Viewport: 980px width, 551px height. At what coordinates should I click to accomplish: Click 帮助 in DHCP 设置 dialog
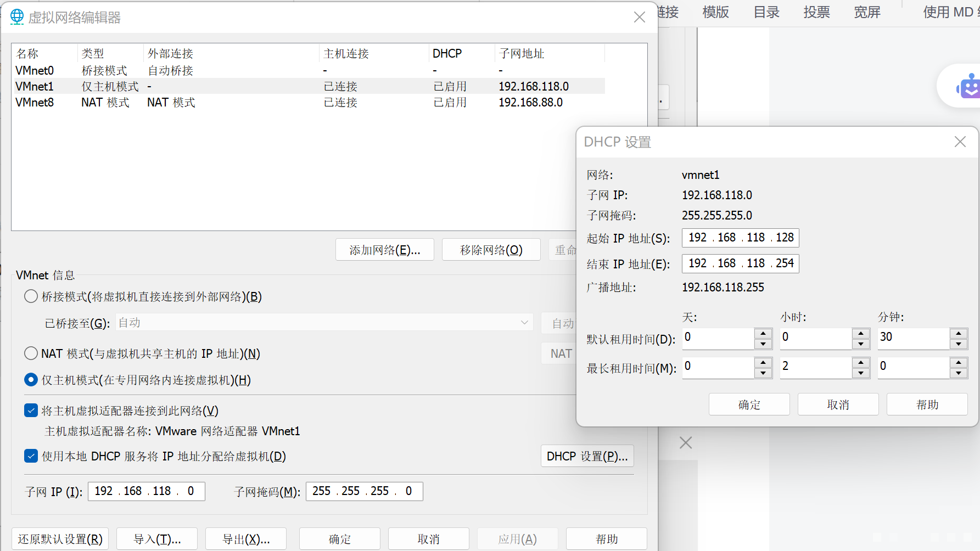[x=927, y=404]
